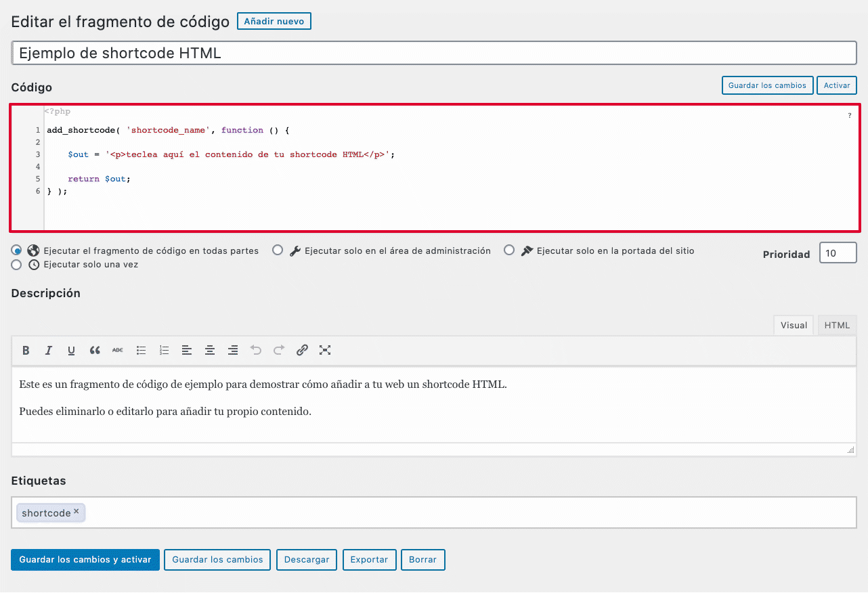
Task: Toggle bold formatting in the description editor
Action: [26, 350]
